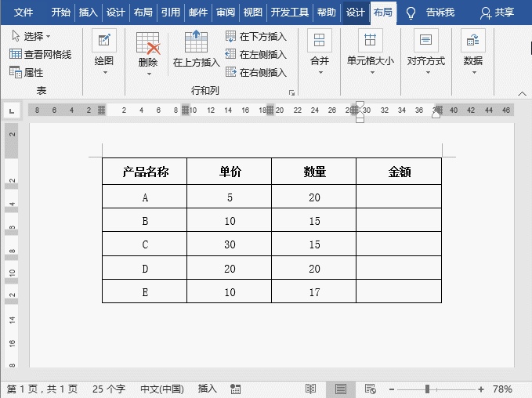
Task: Open the 视图 tab
Action: pos(253,13)
